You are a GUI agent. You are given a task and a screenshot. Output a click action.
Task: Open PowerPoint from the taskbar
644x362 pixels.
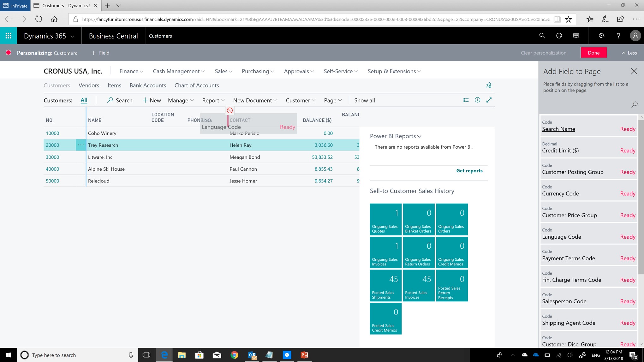coord(305,355)
